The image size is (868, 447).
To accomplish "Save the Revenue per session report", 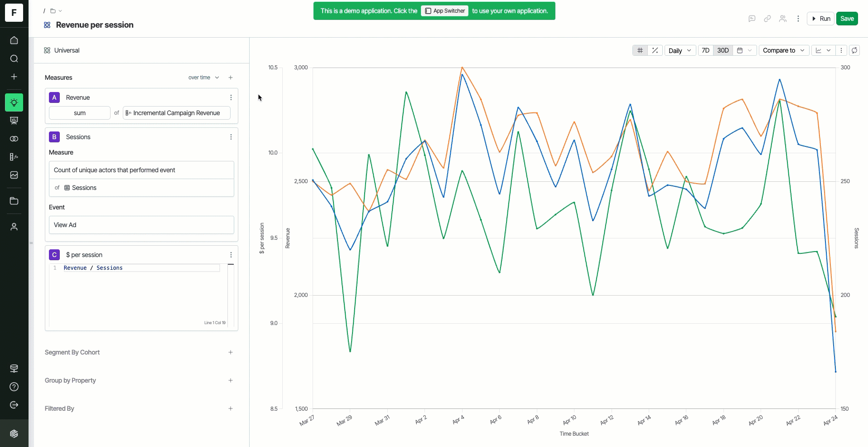I will coord(847,19).
